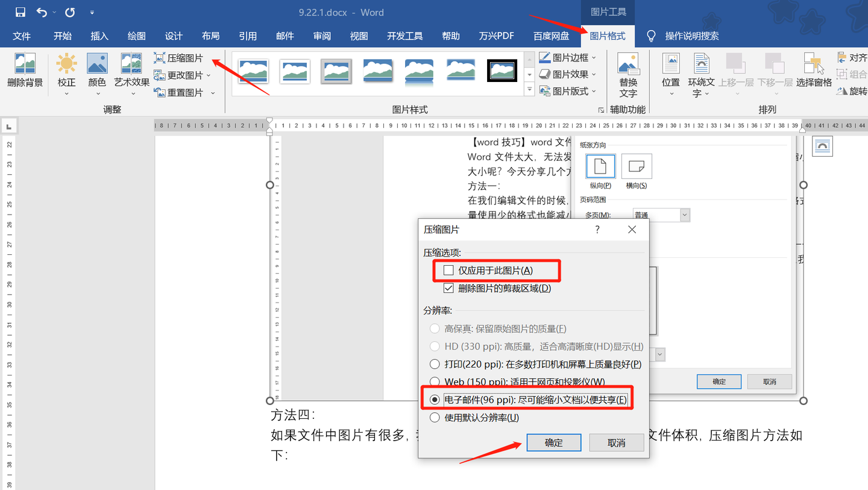Click the 操作说明搜索 search box
Screen dimensions: 868x490
point(692,36)
